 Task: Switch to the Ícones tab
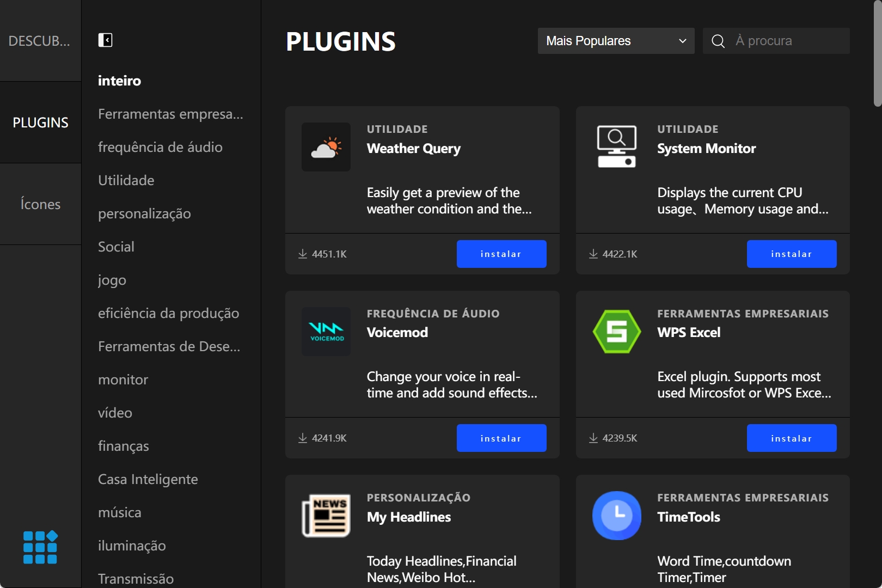pyautogui.click(x=40, y=204)
